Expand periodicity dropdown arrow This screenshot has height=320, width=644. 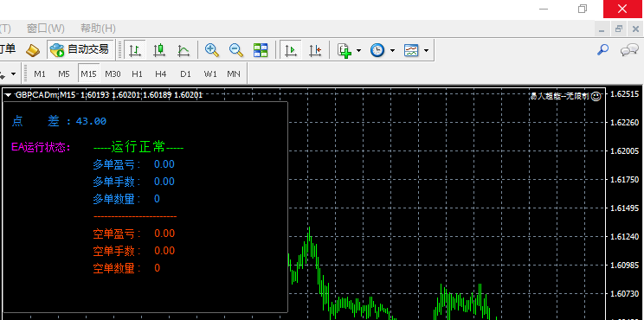(x=392, y=50)
